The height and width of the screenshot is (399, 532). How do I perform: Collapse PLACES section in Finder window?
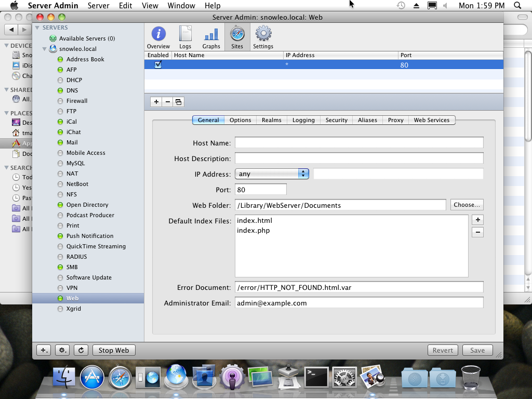(6, 113)
